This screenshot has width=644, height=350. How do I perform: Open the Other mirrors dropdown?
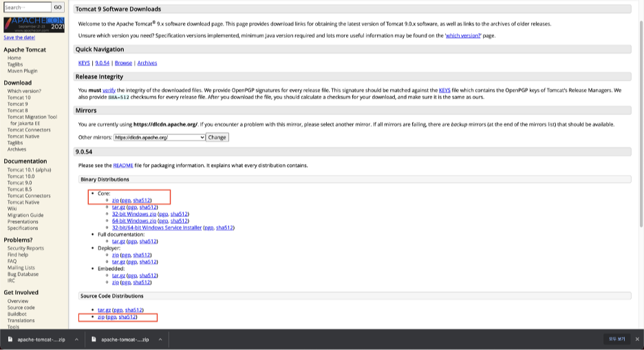click(x=160, y=137)
